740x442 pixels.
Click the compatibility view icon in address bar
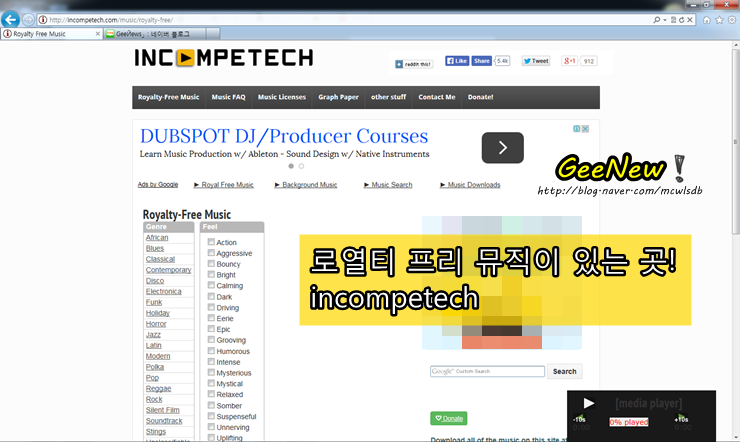674,20
